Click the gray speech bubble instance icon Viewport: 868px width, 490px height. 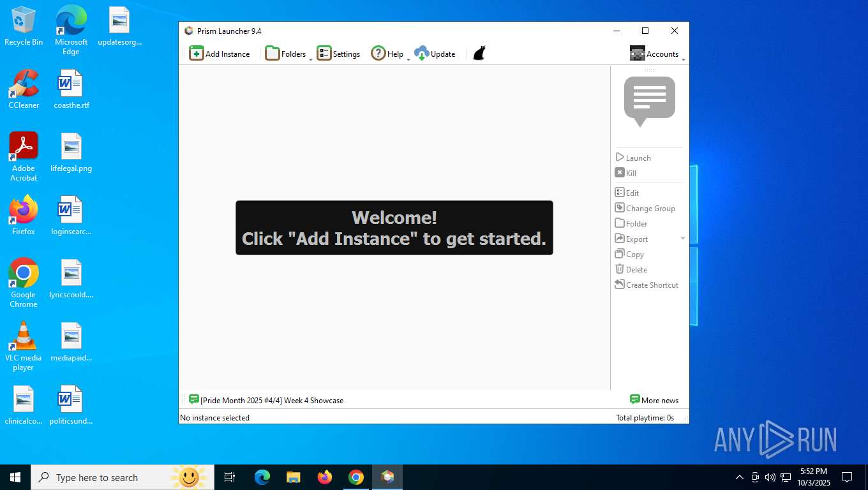[x=650, y=101]
